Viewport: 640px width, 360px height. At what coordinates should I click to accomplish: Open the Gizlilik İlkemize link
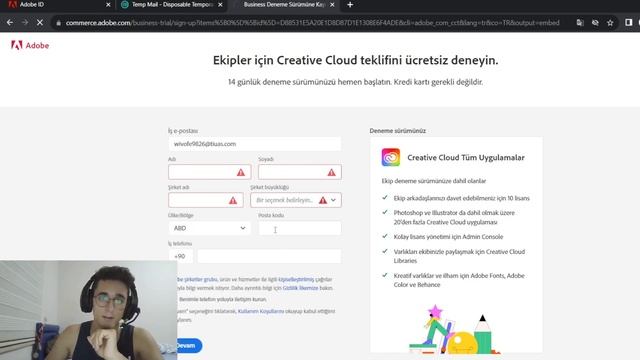pyautogui.click(x=300, y=288)
